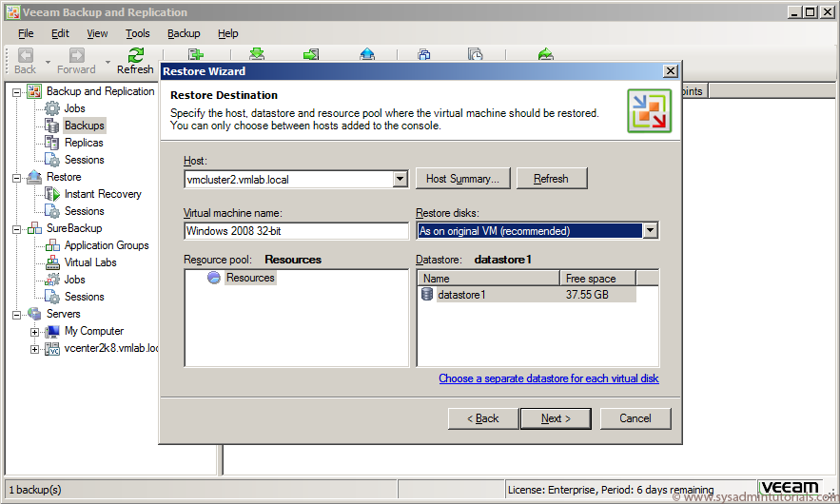Open the Restore disks dropdown
Image resolution: width=840 pixels, height=504 pixels.
pos(650,231)
